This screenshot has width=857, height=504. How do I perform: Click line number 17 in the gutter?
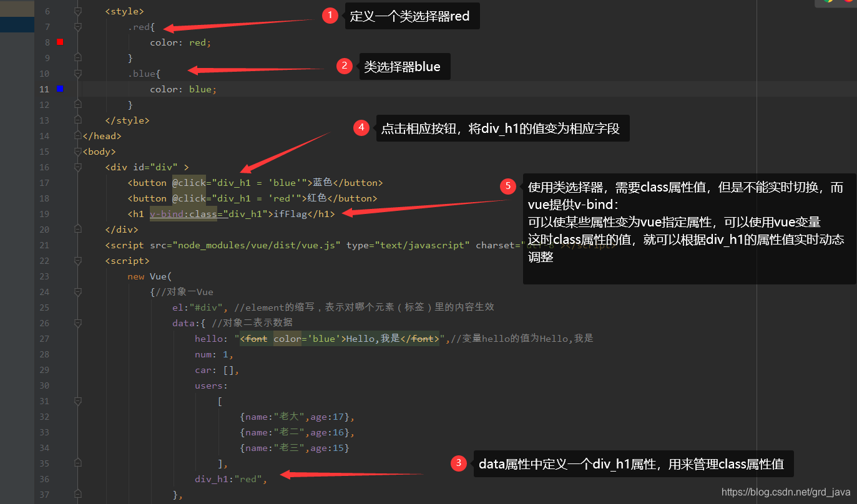point(44,183)
